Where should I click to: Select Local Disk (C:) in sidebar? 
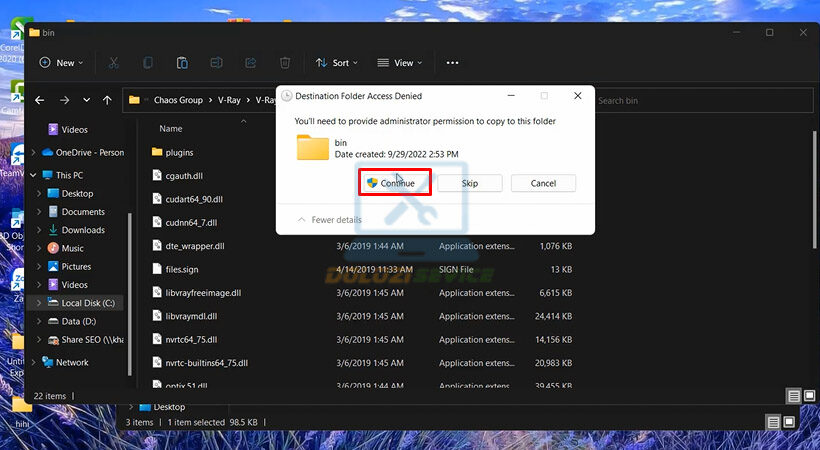coord(88,302)
